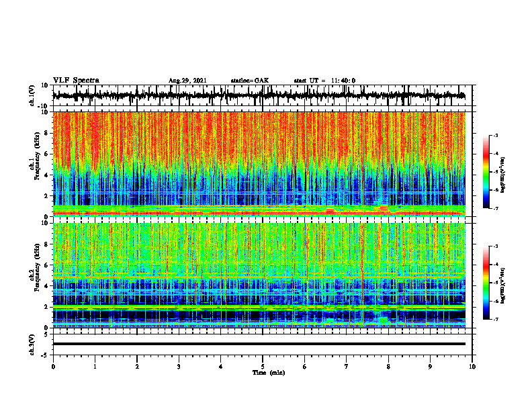Image resolution: width=532 pixels, height=411 pixels.
Task: Click the -6 label on ch.2 color bar
Action: (x=496, y=301)
